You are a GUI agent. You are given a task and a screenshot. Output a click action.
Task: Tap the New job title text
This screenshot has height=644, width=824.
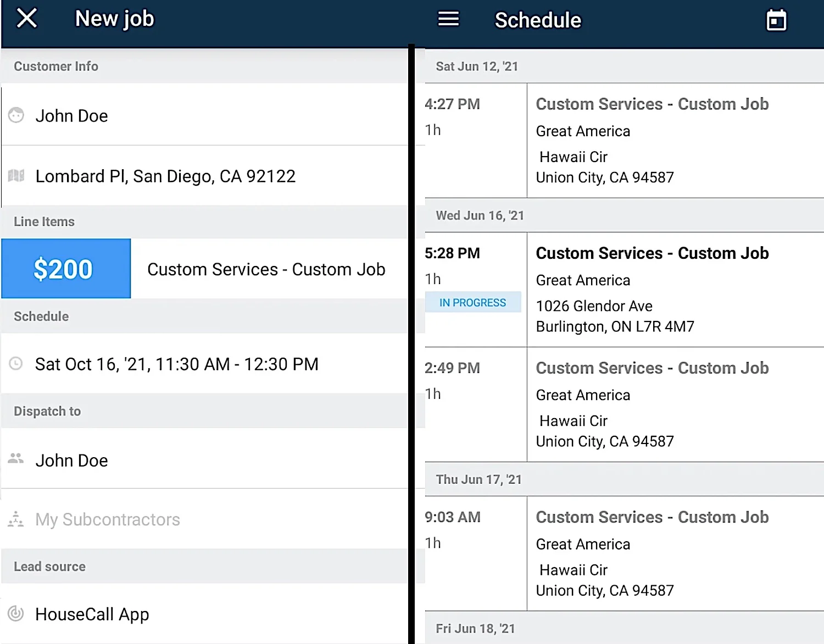point(114,19)
